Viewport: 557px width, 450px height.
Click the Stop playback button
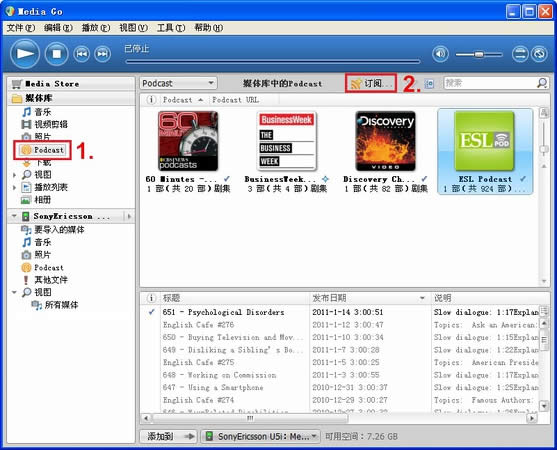(56, 54)
